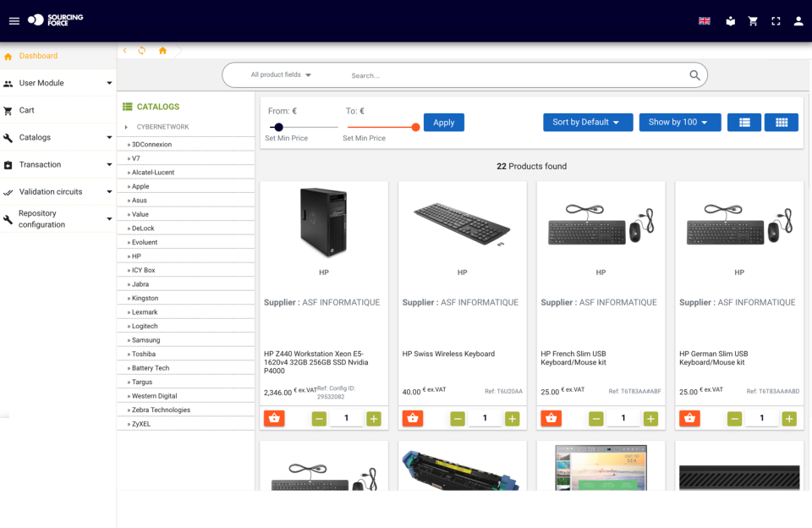This screenshot has width=812, height=528.
Task: Add HP French Slim USB kit to cart
Action: pos(551,418)
